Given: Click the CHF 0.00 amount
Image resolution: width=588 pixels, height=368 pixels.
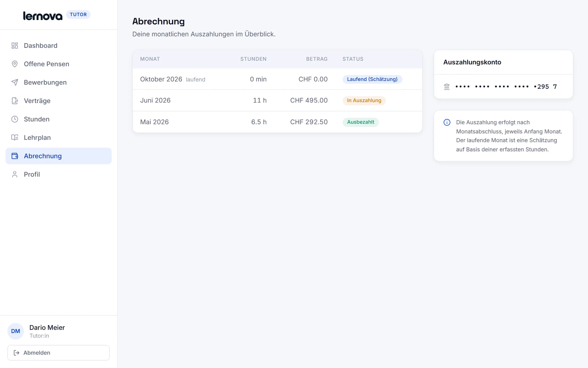Looking at the screenshot, I should tap(313, 79).
